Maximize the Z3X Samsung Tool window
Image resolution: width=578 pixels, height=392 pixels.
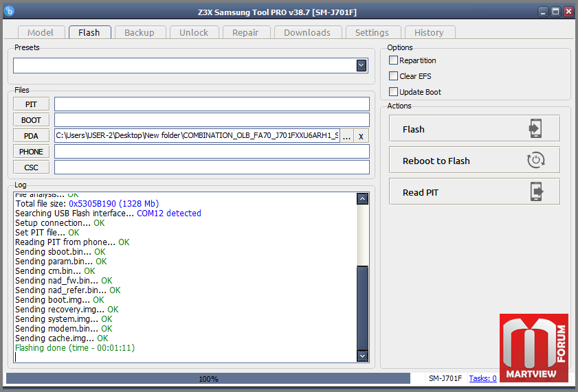click(555, 12)
